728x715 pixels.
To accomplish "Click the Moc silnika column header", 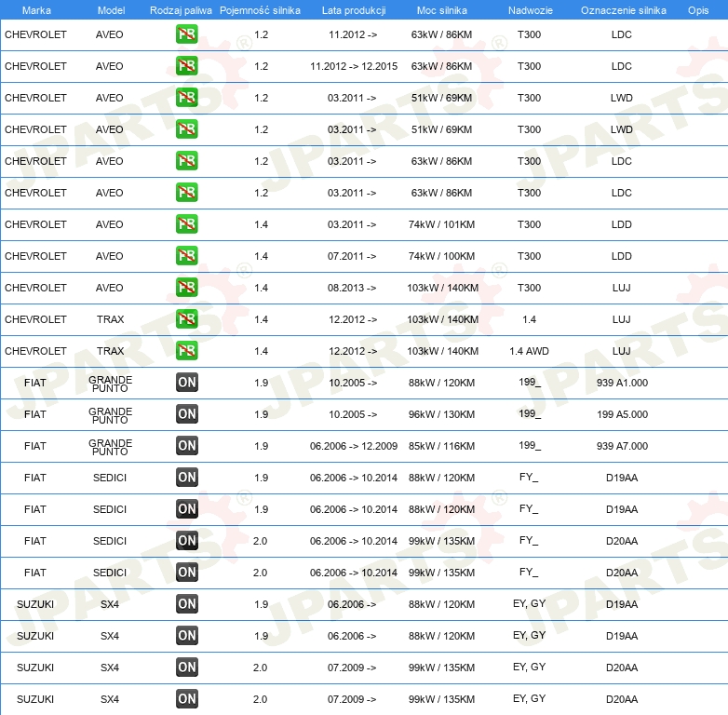I will click(x=442, y=10).
